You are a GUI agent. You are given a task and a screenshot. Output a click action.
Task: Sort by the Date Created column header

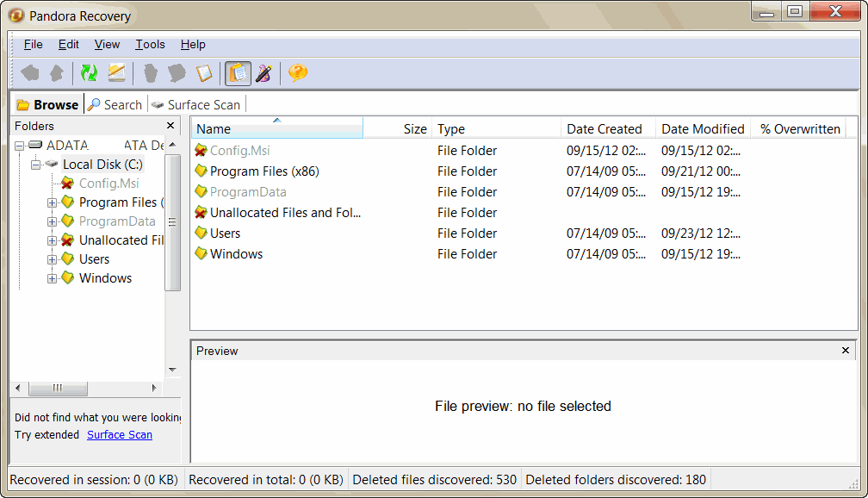point(608,128)
